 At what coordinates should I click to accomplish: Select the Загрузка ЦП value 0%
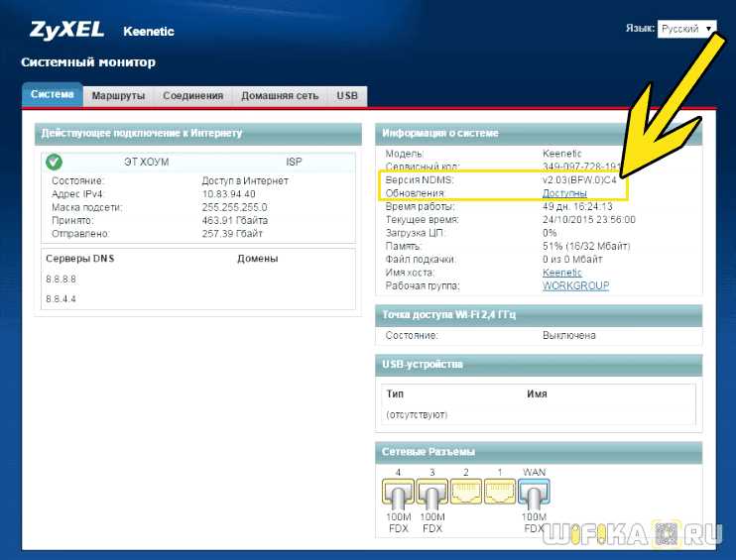[x=550, y=233]
